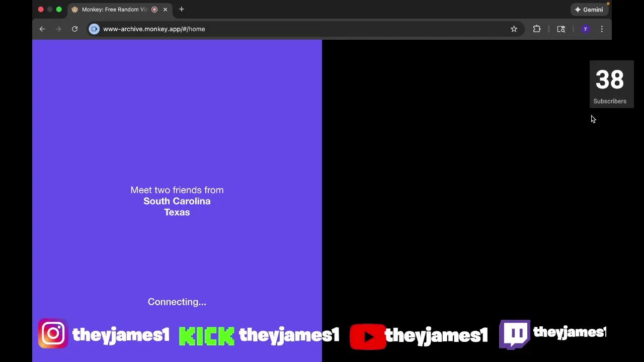
Task: Click the YouTube play logo
Action: coord(368,336)
